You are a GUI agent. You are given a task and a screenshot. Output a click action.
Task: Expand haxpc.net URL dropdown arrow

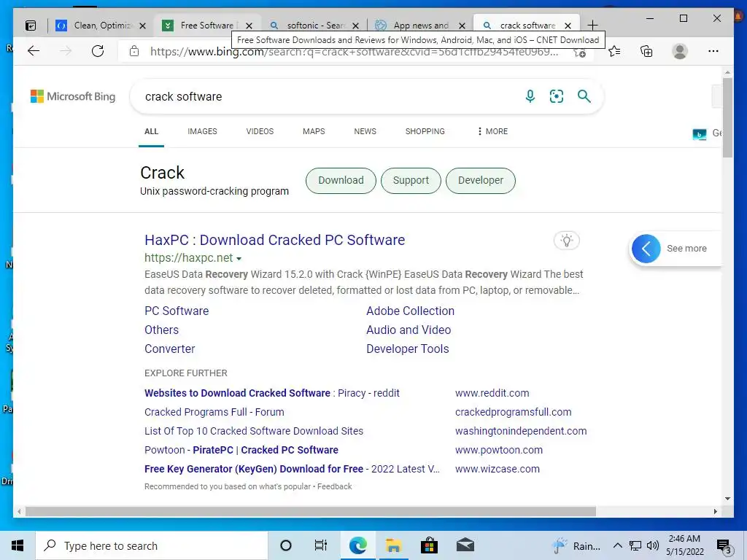[x=239, y=259]
